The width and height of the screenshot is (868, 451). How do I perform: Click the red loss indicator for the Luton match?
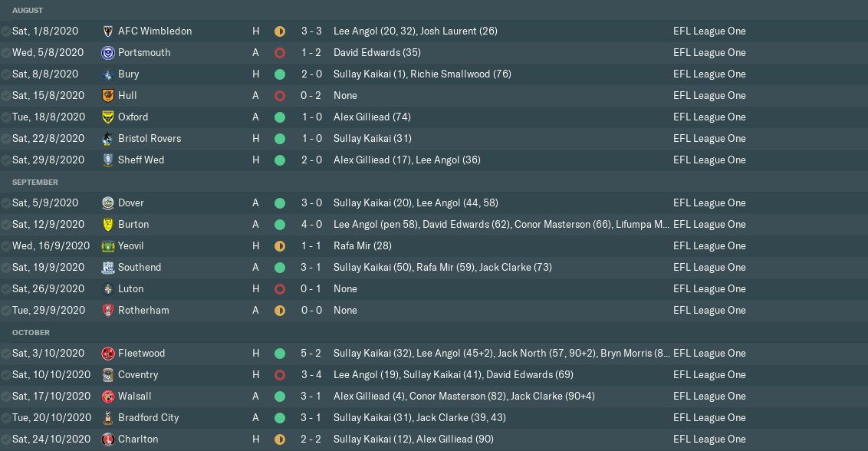pos(280,289)
